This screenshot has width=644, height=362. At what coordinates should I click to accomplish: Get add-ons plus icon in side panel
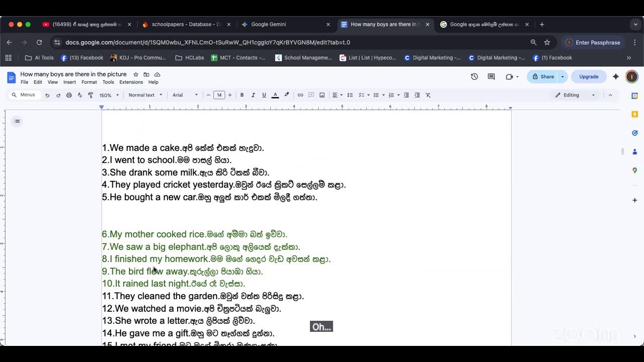(635, 200)
